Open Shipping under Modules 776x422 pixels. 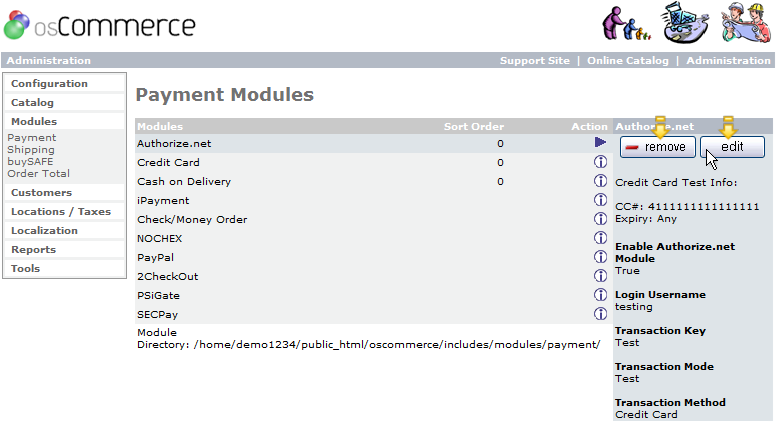tap(30, 150)
